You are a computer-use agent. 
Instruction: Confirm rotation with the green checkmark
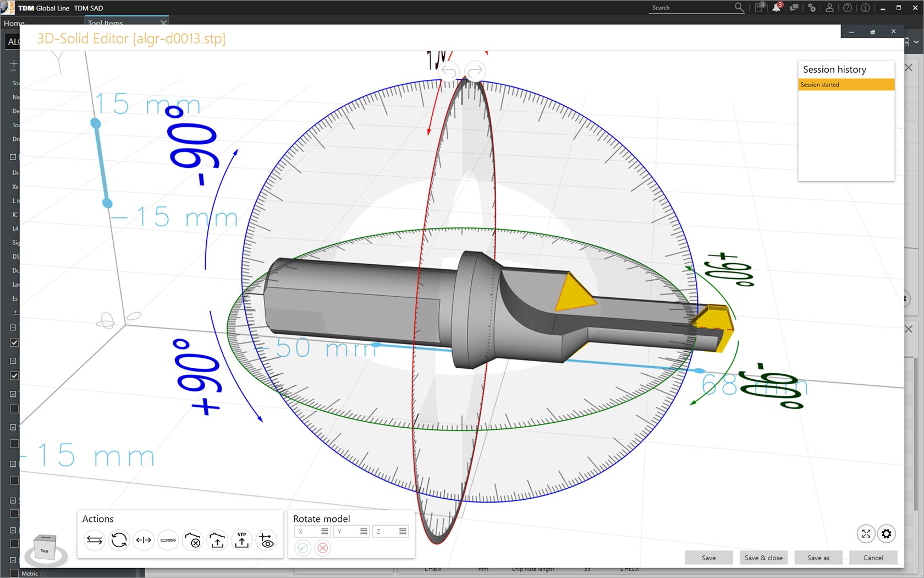pyautogui.click(x=302, y=548)
